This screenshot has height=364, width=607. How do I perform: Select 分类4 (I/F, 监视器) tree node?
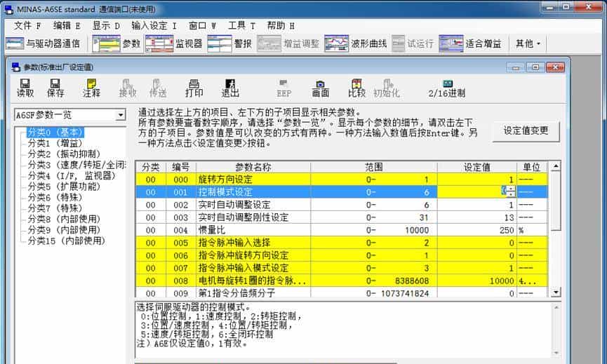(72, 175)
